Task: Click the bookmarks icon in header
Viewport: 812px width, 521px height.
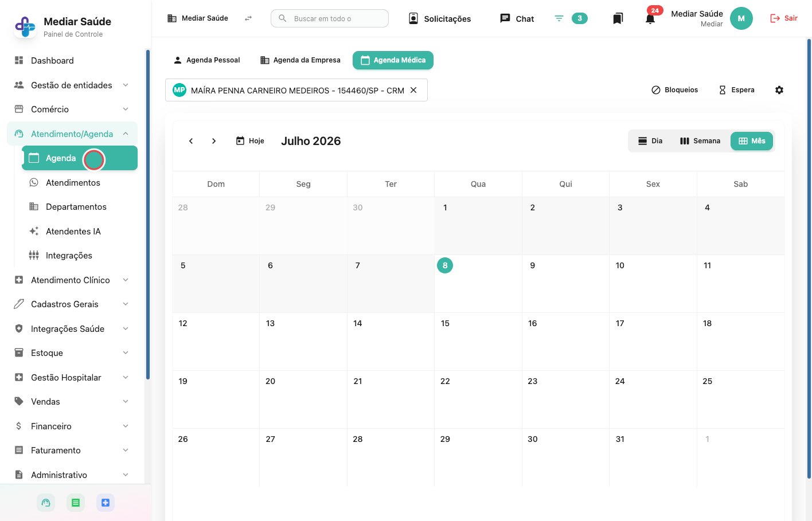Action: pyautogui.click(x=618, y=19)
